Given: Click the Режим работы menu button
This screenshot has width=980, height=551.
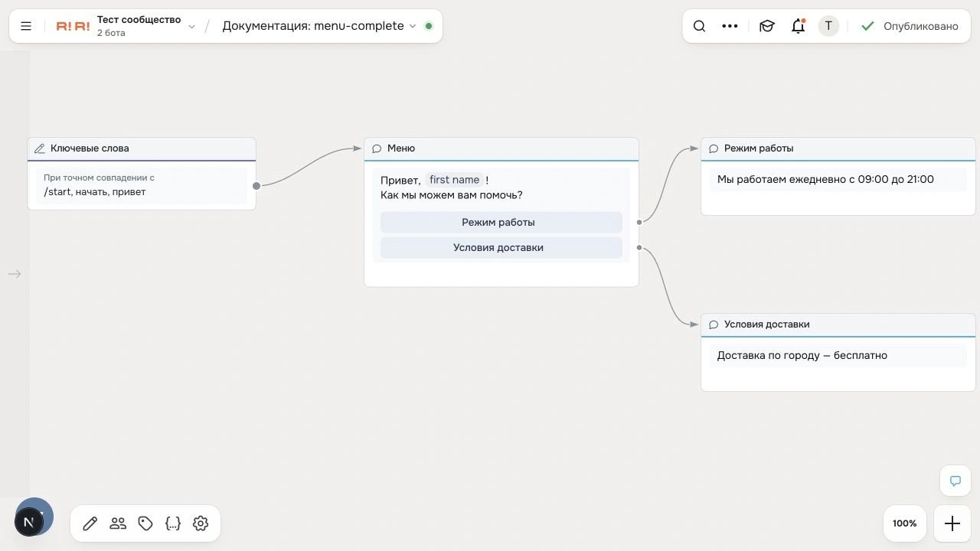Looking at the screenshot, I should pyautogui.click(x=501, y=222).
